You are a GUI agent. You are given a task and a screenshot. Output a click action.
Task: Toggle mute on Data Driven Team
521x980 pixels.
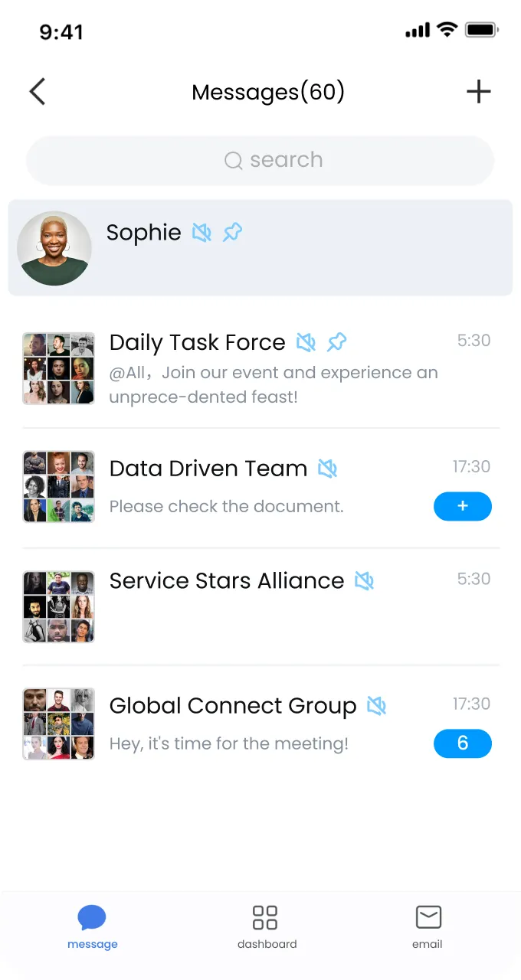(x=328, y=469)
